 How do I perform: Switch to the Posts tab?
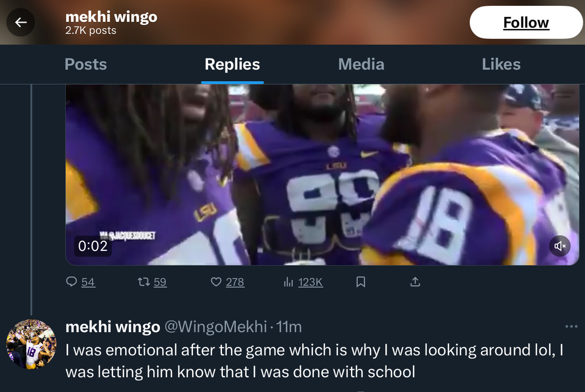pyautogui.click(x=86, y=64)
